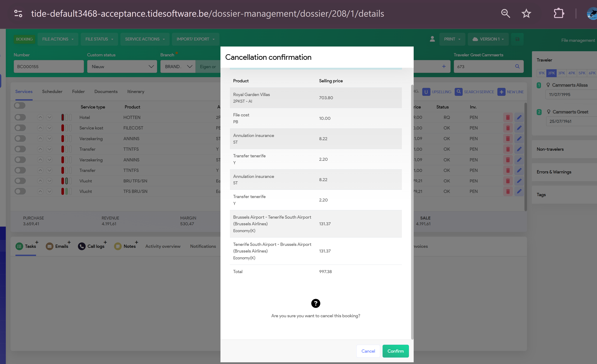
Task: Click the Confirm button in cancellation dialog
Action: click(395, 351)
